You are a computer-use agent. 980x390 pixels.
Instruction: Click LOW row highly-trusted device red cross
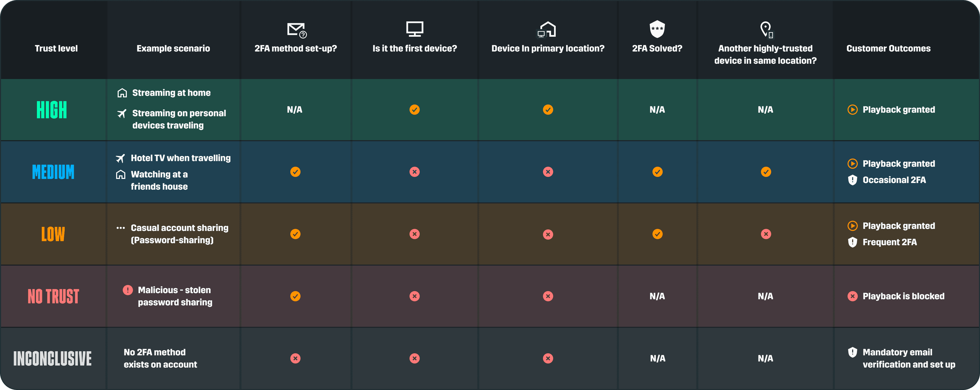(x=766, y=234)
